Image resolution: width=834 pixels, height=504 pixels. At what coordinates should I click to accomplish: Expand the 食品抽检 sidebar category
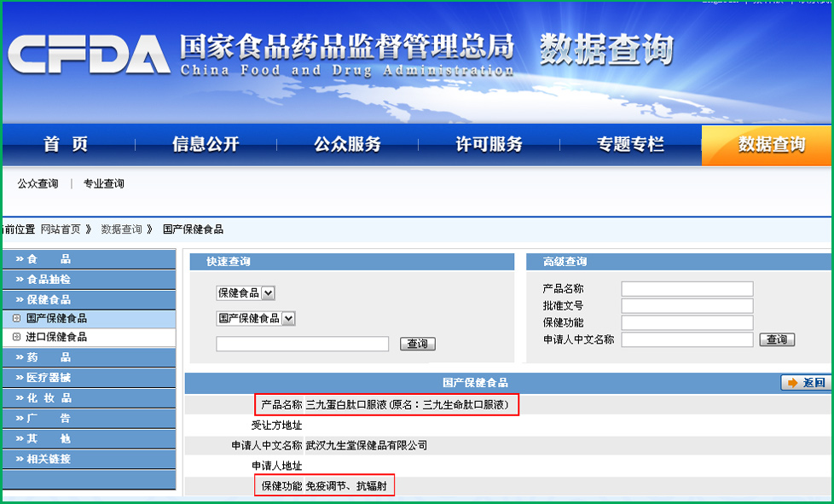click(90, 279)
